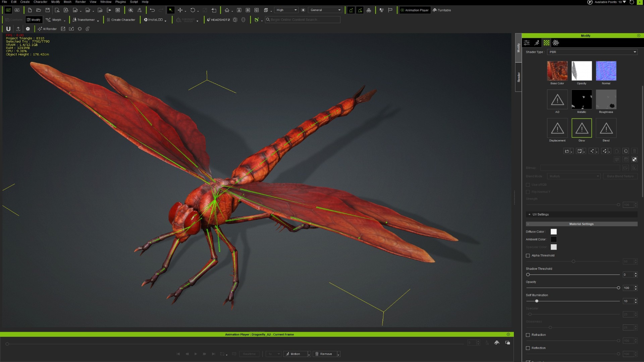Toggle the Modify panel button in toolbar
The height and width of the screenshot is (362, 644).
click(x=34, y=20)
